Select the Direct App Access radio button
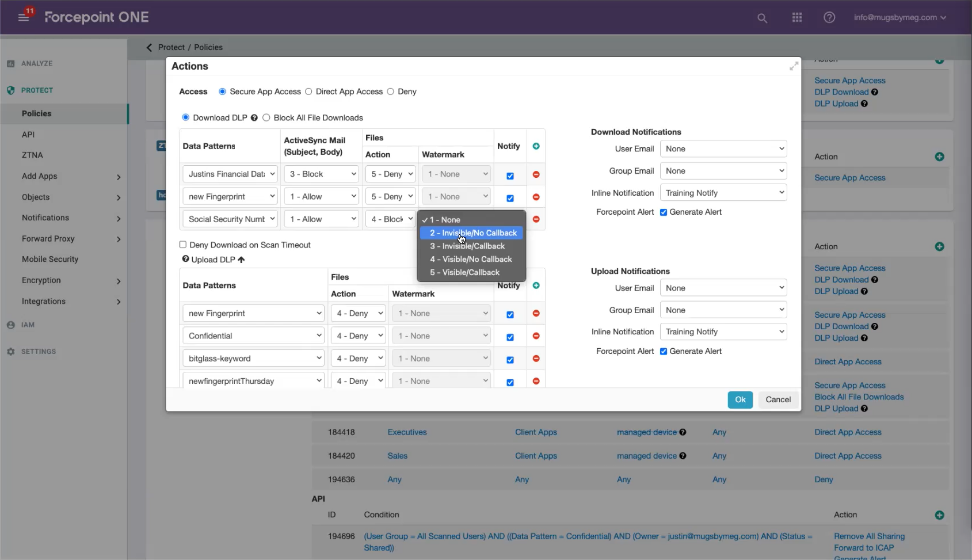Viewport: 972px width, 560px height. (309, 92)
